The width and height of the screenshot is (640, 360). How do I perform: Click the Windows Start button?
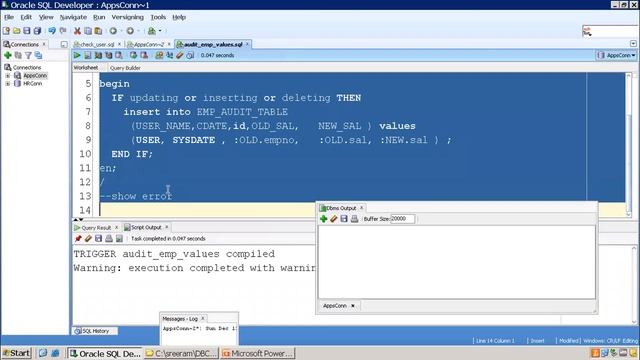point(16,353)
